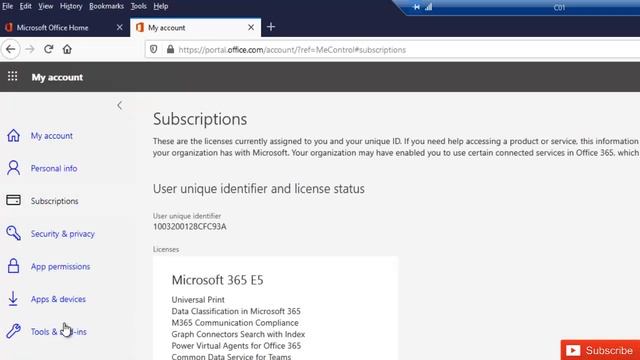Click the Office logo on My account tab
Image resolution: width=640 pixels, height=360 pixels.
tap(140, 27)
